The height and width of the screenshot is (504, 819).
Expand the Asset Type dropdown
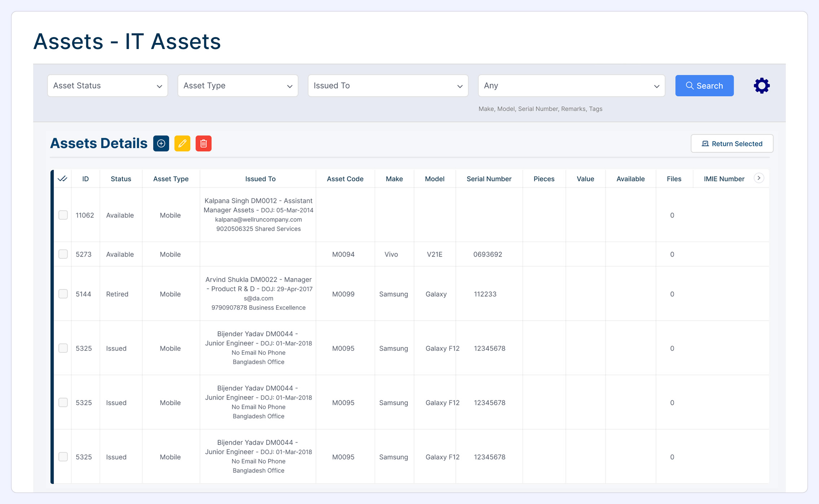pyautogui.click(x=238, y=86)
